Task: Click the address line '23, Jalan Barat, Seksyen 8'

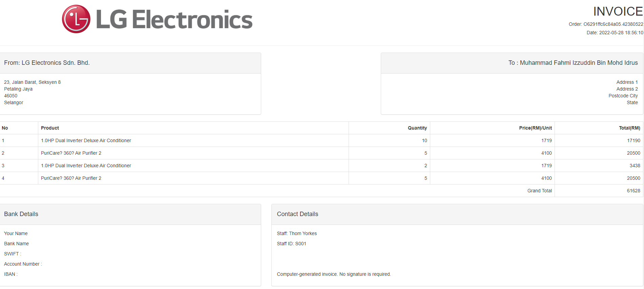Action: (x=33, y=82)
